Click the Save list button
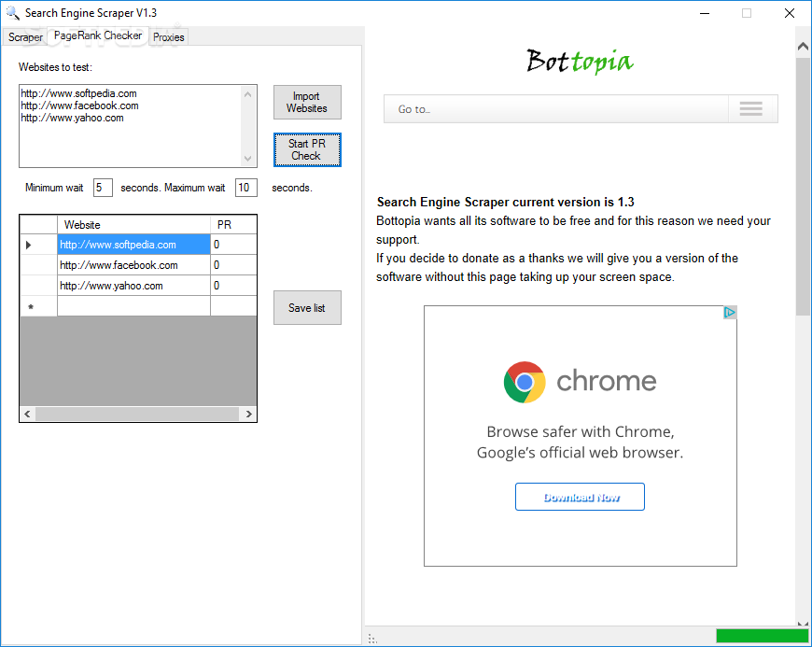This screenshot has width=812, height=647. (x=307, y=308)
